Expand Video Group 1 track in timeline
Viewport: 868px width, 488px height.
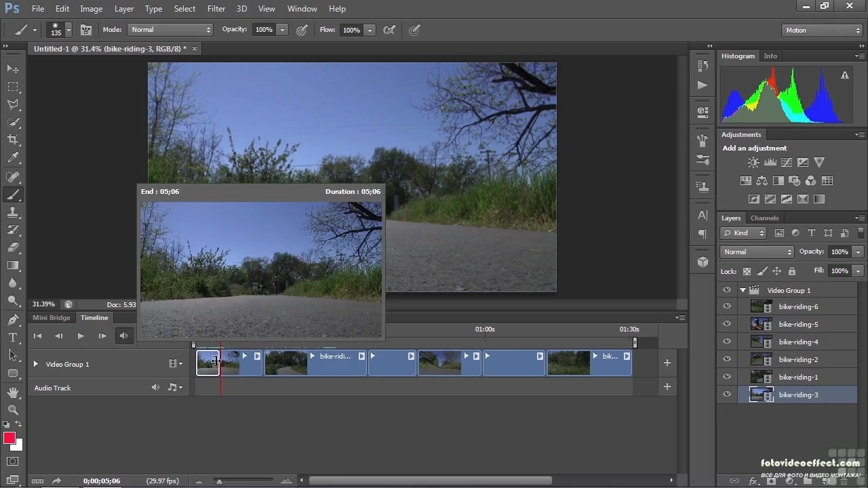pyautogui.click(x=36, y=364)
